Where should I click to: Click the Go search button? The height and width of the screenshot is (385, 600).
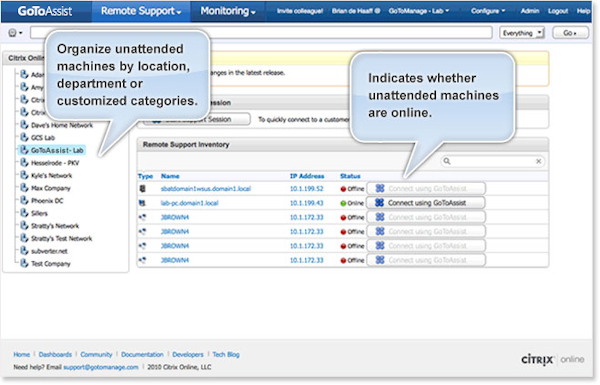(570, 33)
